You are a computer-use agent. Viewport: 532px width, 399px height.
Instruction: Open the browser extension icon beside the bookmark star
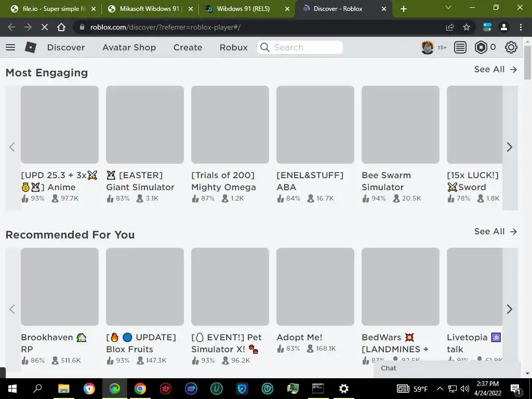pos(487,27)
